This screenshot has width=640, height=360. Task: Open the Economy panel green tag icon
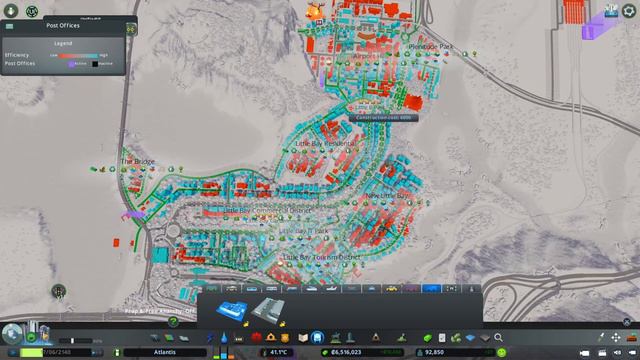point(427,338)
